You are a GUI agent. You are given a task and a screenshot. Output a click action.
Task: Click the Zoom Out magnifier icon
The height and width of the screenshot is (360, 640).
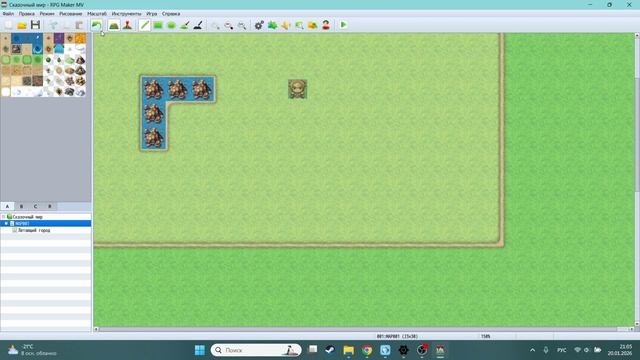click(229, 25)
